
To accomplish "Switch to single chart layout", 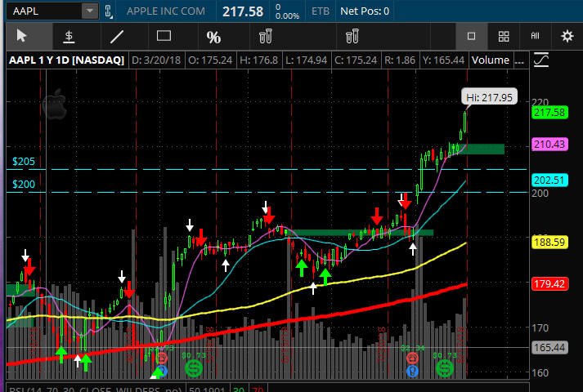I will click(471, 36).
